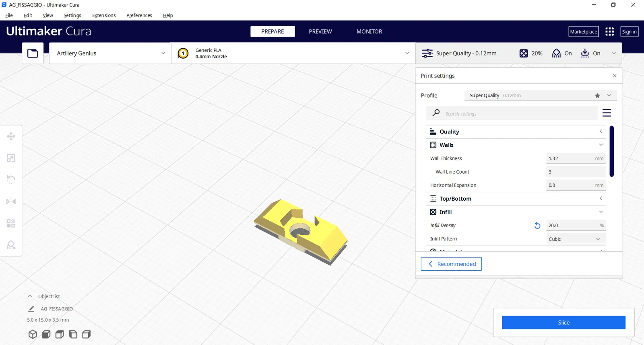The image size is (644, 345).
Task: Switch to 3D view cube
Action: [33, 334]
